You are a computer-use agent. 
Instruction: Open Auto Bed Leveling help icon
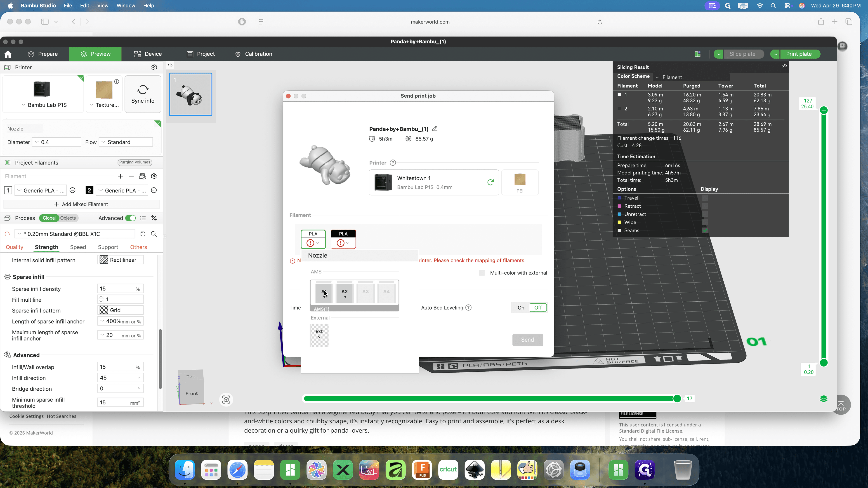468,307
